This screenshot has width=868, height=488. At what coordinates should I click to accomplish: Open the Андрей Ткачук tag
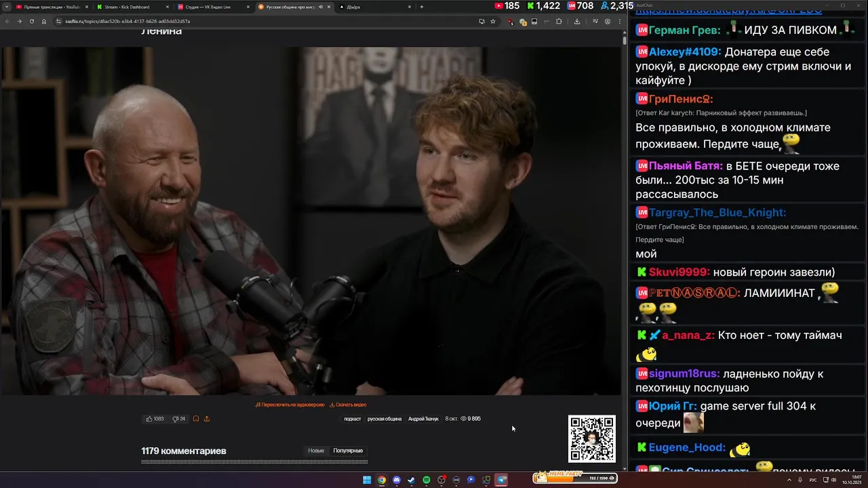423,419
